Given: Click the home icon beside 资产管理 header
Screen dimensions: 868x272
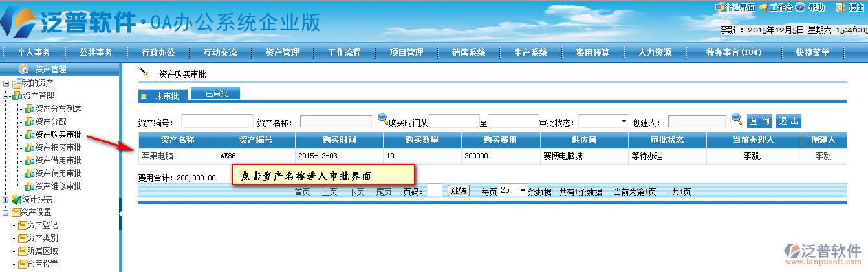Looking at the screenshot, I should (24, 69).
